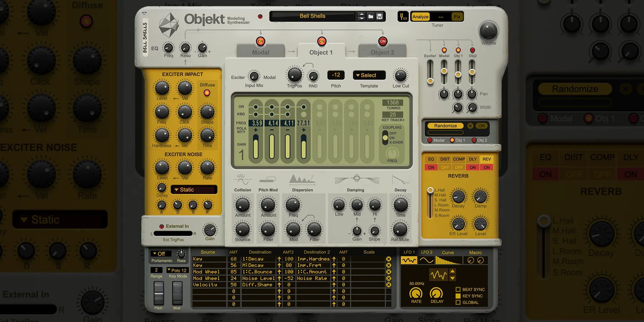This screenshot has height=322, width=644.
Task: Open the Static exciter noise dropdown
Action: tap(194, 189)
